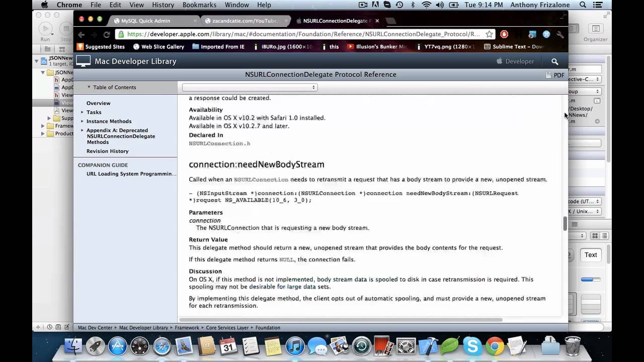
Task: Click the search magnifier in Mac Developer Library header
Action: tap(554, 61)
